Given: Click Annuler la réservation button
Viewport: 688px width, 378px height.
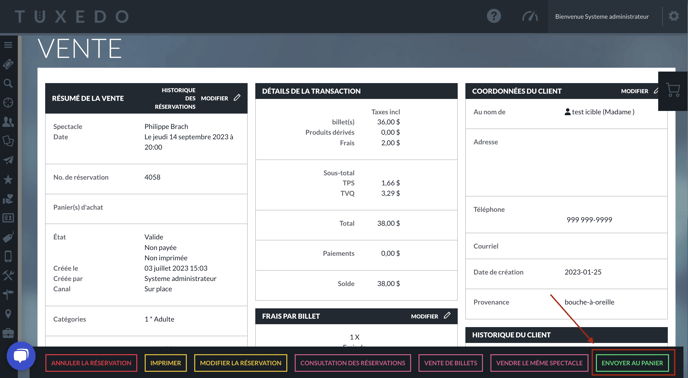Looking at the screenshot, I should (91, 363).
